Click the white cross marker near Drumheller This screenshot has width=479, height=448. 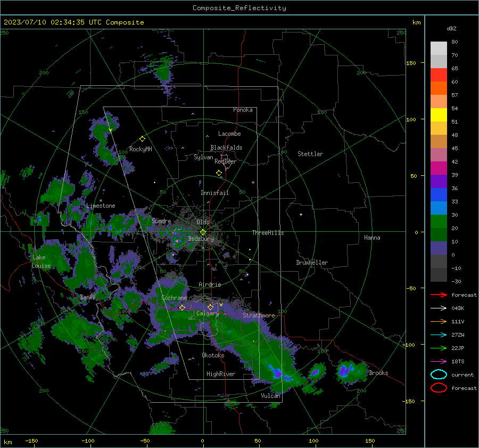coord(301,214)
